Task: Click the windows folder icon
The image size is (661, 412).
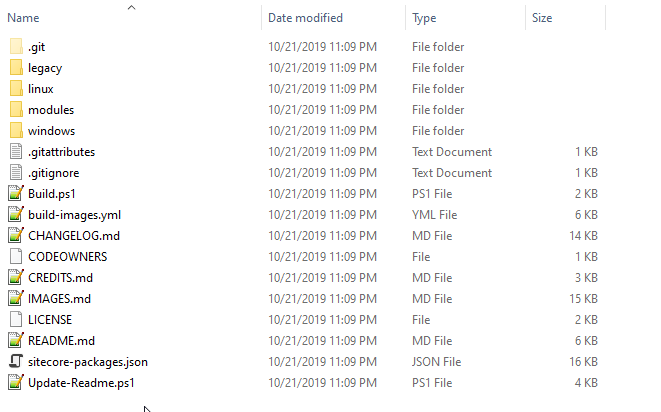Action: tap(16, 130)
